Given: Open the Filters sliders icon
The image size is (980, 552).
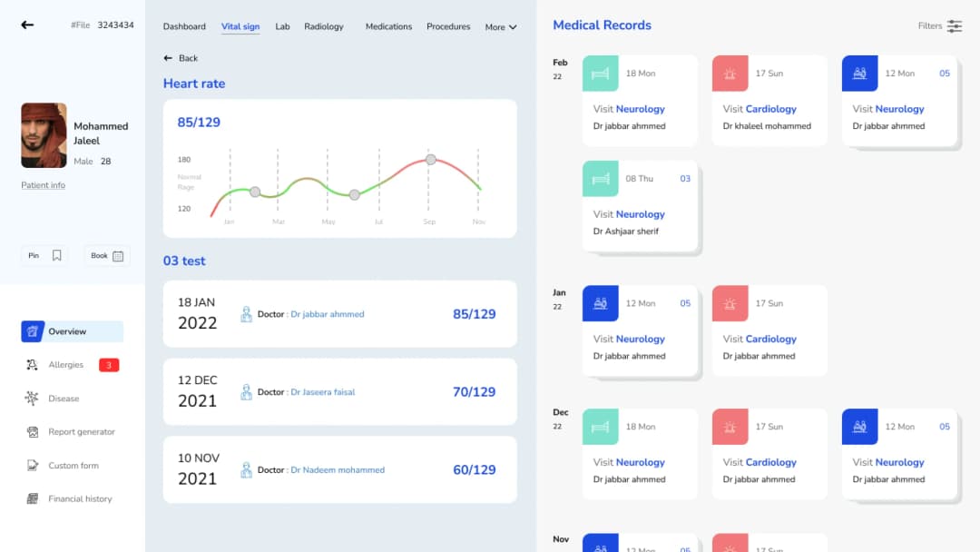Looking at the screenshot, I should 955,25.
